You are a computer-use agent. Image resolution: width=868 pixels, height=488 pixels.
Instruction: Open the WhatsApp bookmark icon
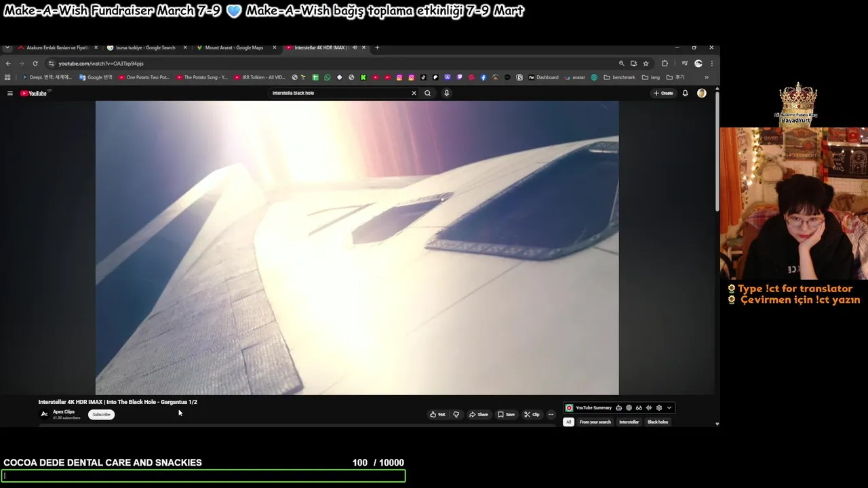(328, 77)
